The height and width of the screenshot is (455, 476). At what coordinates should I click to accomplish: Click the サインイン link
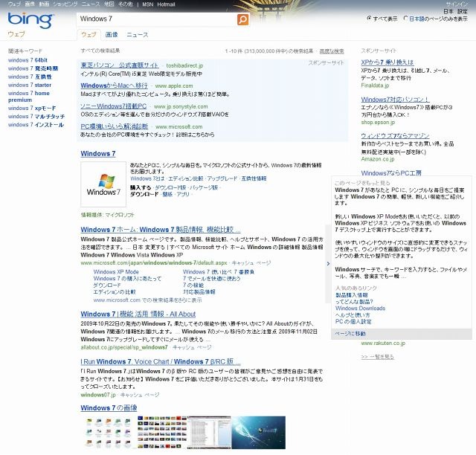(x=456, y=4)
